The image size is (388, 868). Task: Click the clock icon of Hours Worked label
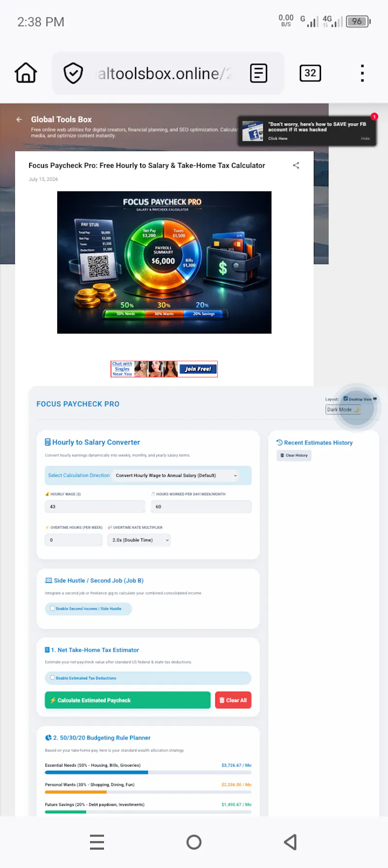click(153, 494)
